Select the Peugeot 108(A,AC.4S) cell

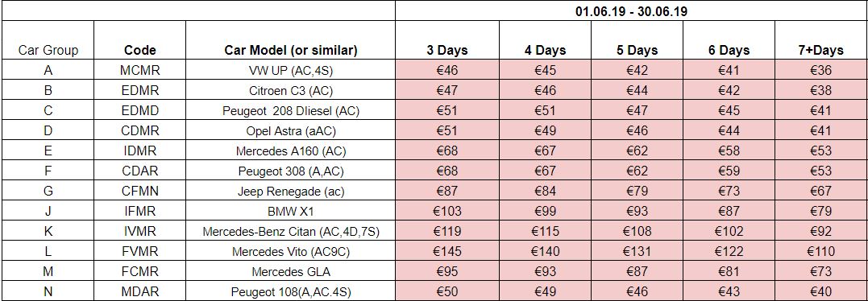coord(291,291)
